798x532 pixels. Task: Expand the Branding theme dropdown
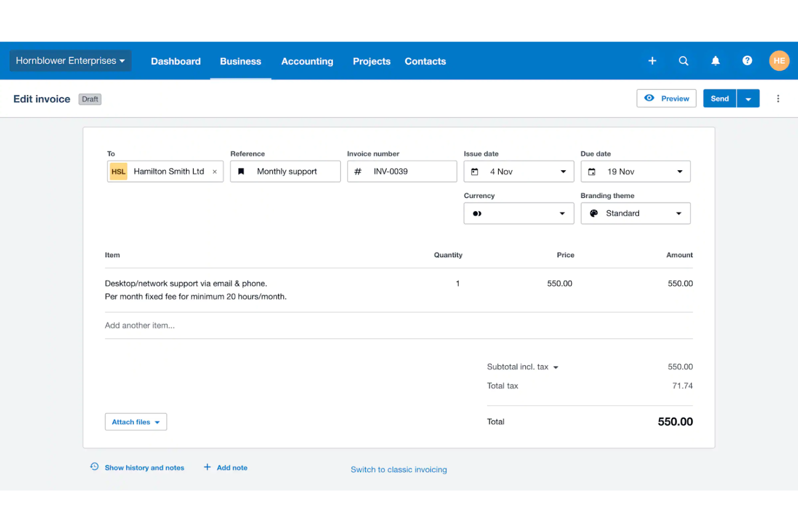pos(679,213)
